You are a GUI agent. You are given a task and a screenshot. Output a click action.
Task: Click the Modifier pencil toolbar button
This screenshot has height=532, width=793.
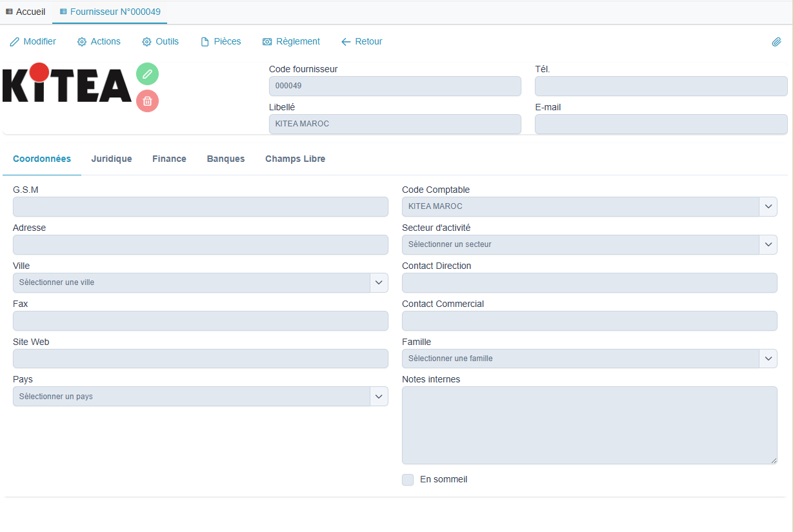pyautogui.click(x=33, y=42)
